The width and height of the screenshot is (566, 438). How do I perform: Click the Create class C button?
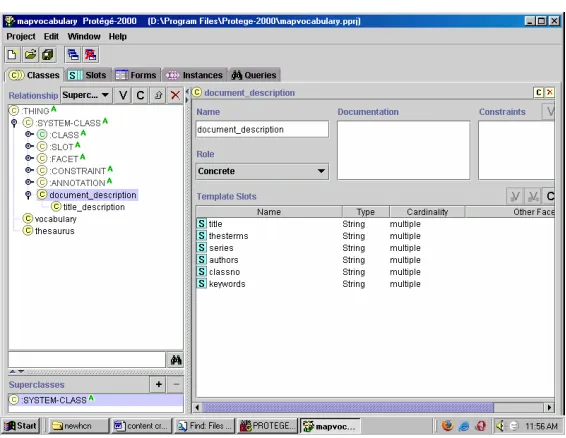pyautogui.click(x=140, y=95)
